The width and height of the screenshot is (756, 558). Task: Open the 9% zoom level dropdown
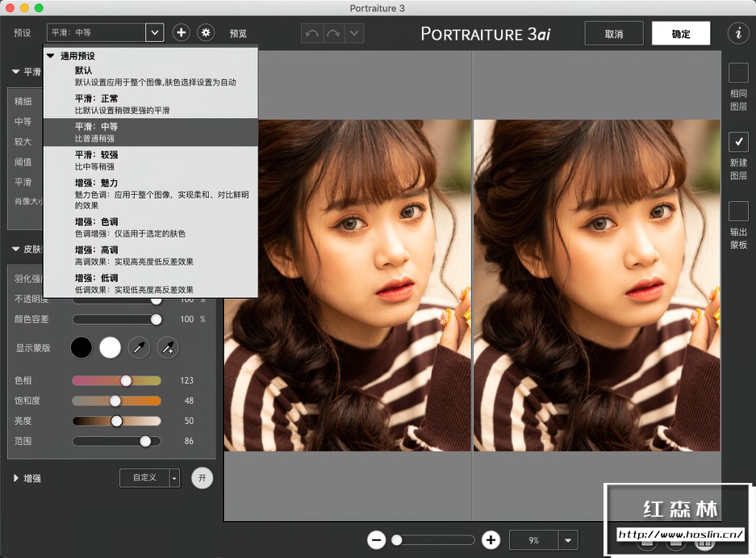coord(570,540)
